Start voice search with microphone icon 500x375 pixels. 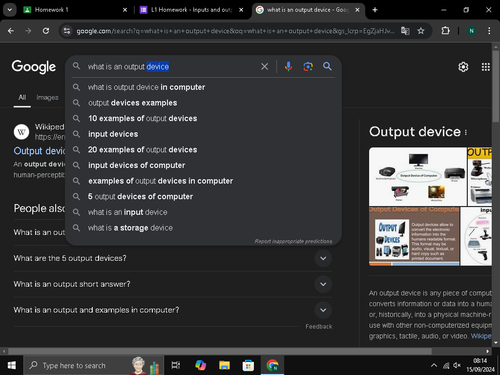click(x=288, y=67)
